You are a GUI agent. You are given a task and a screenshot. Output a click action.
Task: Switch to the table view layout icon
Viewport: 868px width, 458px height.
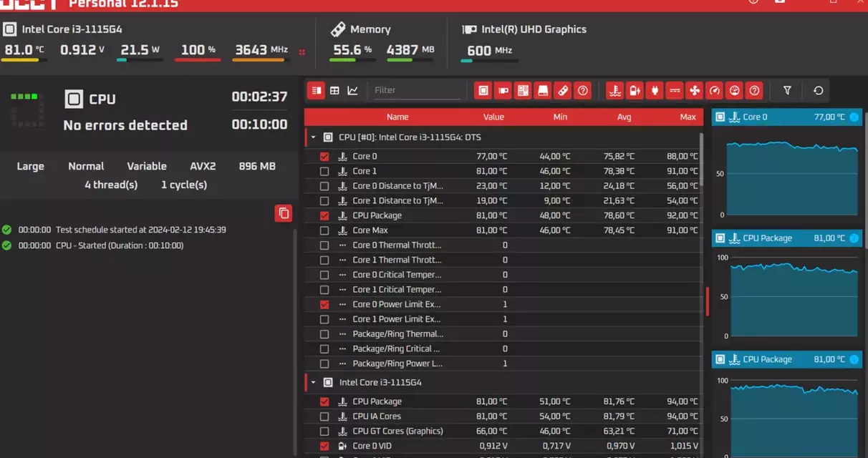point(334,90)
